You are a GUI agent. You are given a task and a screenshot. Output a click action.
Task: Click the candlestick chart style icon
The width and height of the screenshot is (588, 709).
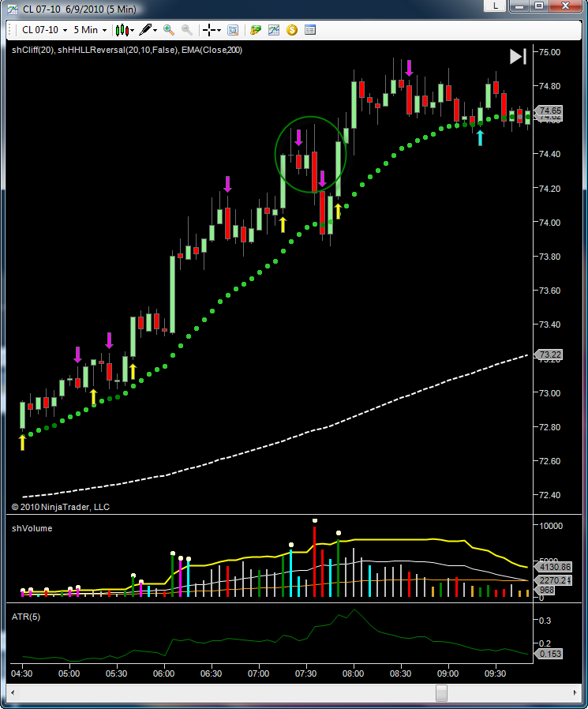coord(122,30)
